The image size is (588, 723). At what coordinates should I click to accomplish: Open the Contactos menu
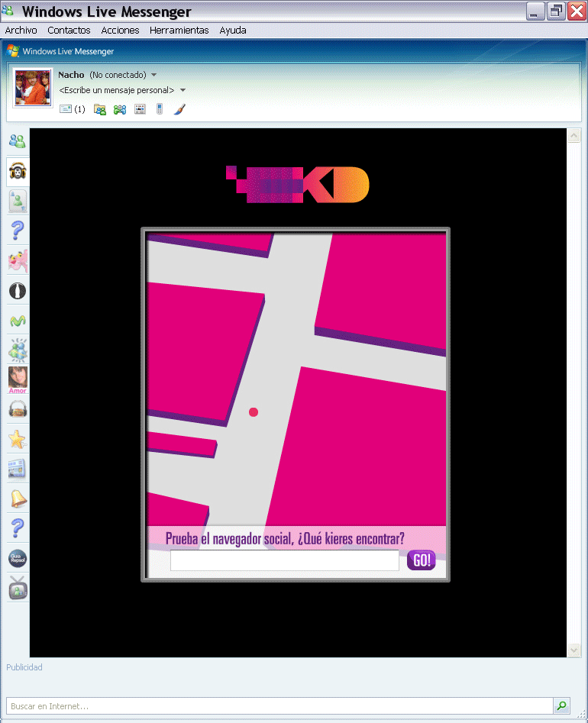[69, 31]
